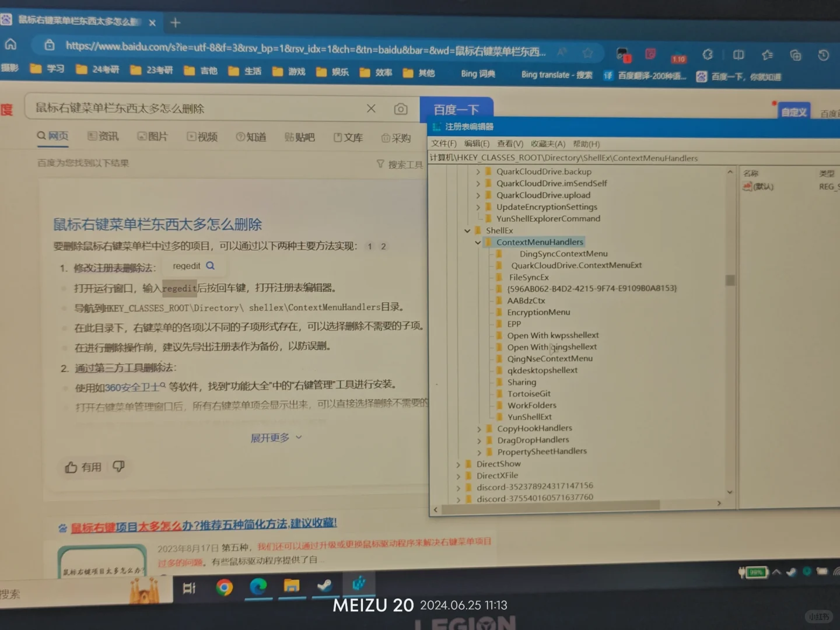
Task: Open the 搜索工具 filter on Baidu
Action: pyautogui.click(x=400, y=164)
